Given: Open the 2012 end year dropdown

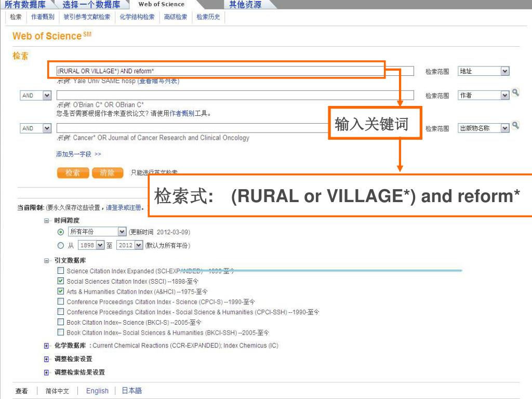Looking at the screenshot, I should pos(129,245).
